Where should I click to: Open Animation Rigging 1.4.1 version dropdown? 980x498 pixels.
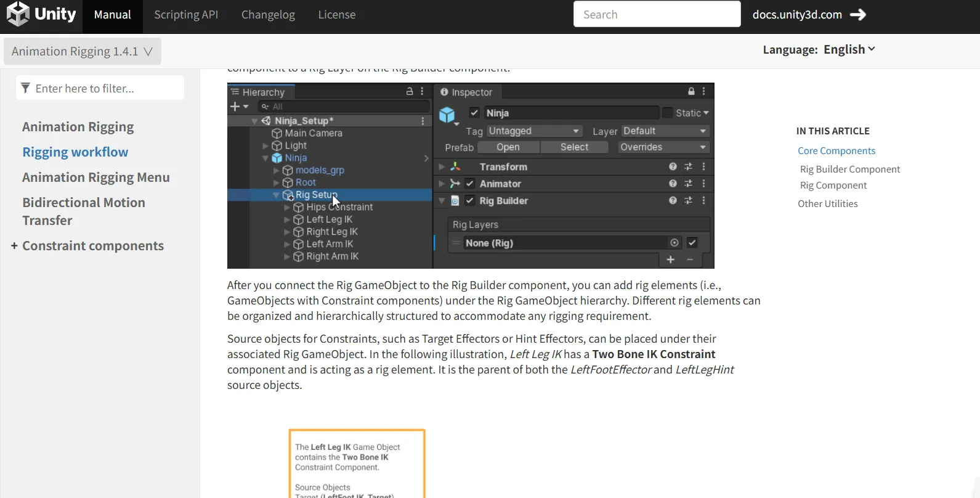[82, 51]
